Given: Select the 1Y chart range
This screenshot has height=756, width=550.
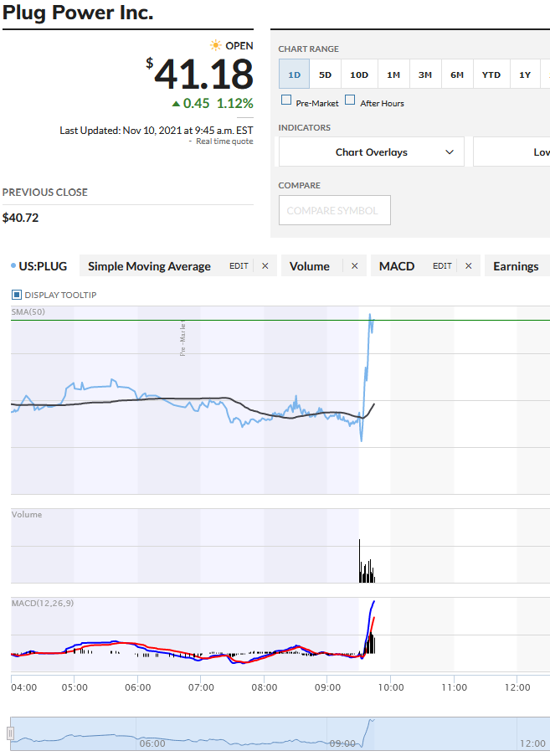Looking at the screenshot, I should tap(525, 75).
